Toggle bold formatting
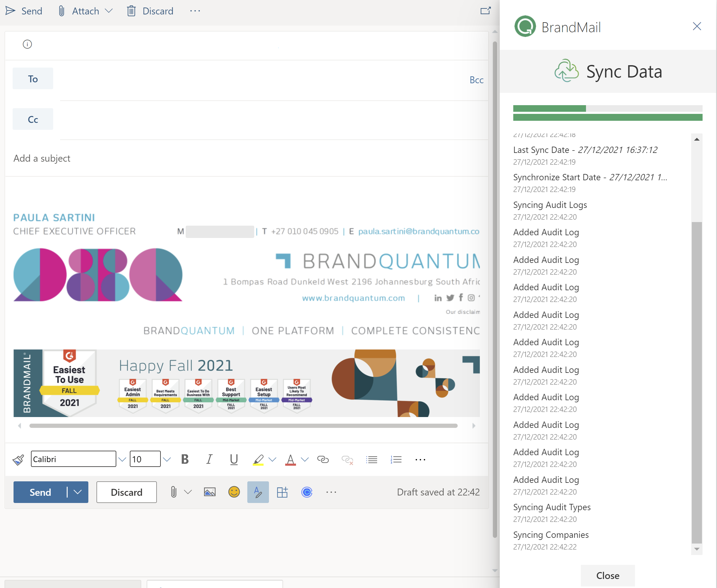The image size is (717, 588). pos(185,459)
